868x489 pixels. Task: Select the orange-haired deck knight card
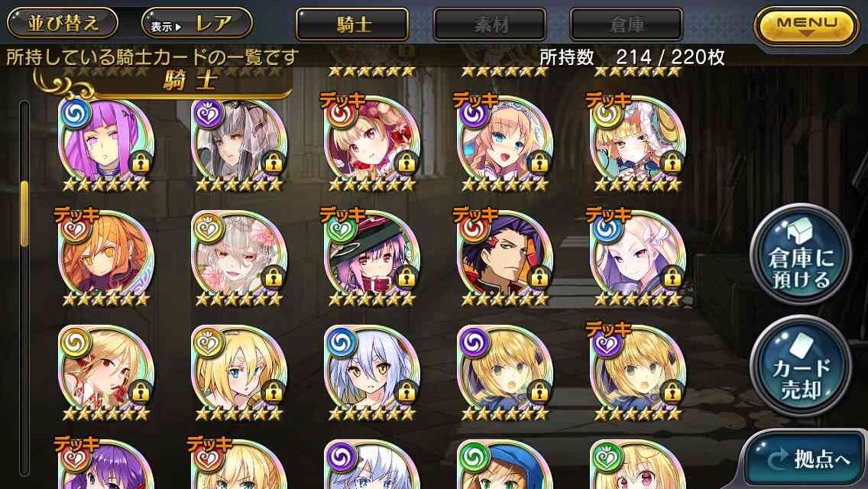pyautogui.click(x=105, y=254)
